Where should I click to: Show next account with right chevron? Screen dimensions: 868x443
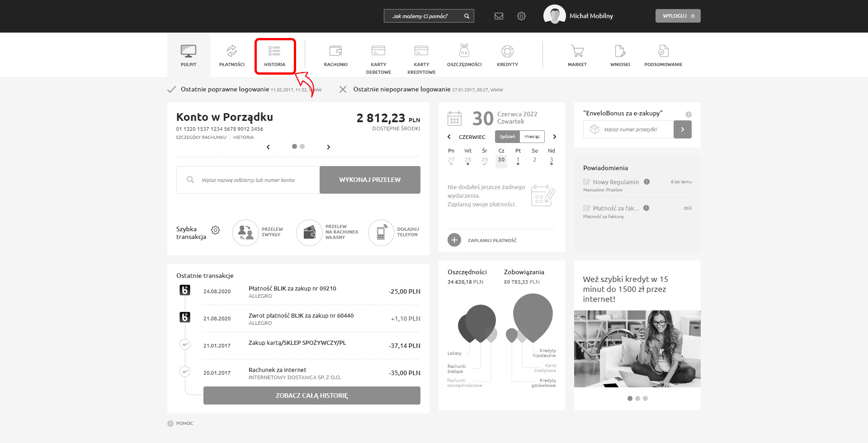point(329,147)
